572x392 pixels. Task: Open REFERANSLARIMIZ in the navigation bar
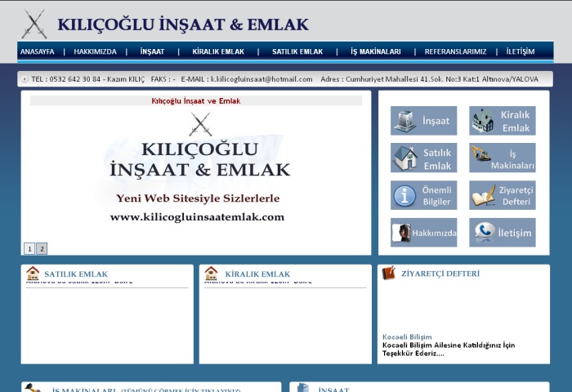tap(455, 51)
